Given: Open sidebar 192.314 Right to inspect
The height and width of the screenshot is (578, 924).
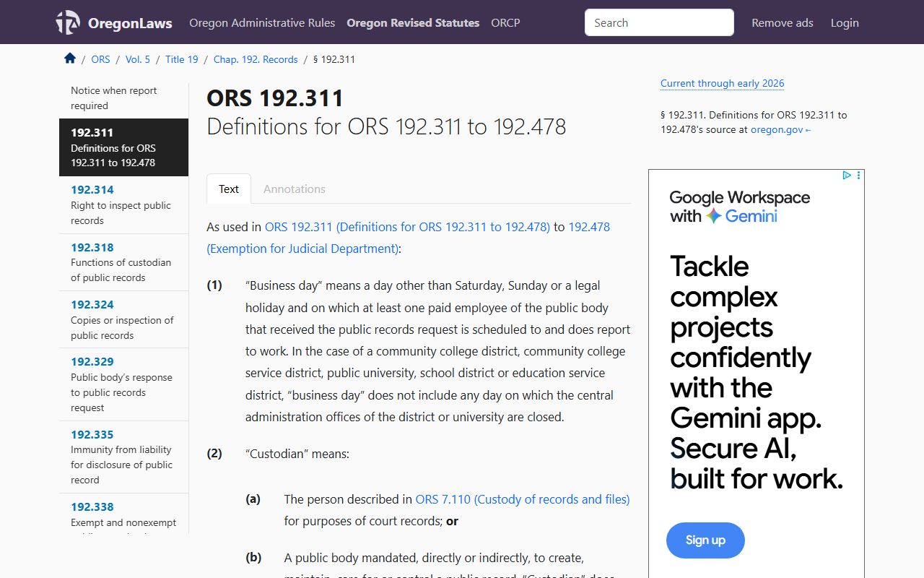Looking at the screenshot, I should [123, 204].
